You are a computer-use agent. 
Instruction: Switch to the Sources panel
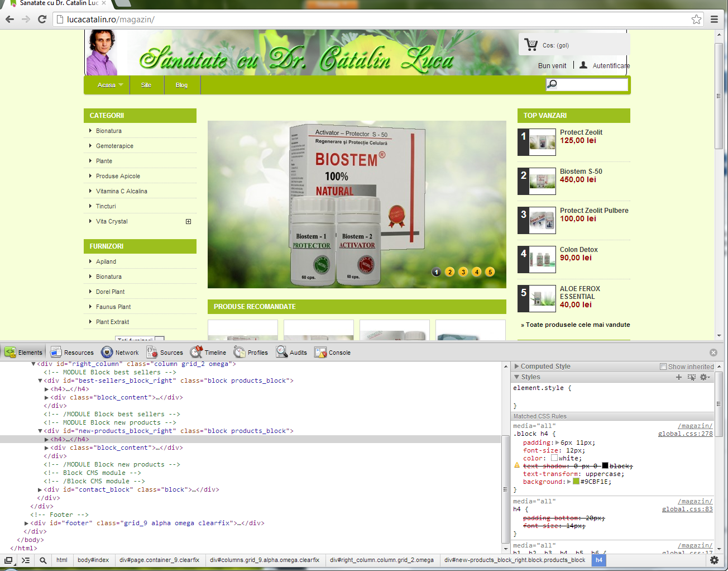(165, 353)
